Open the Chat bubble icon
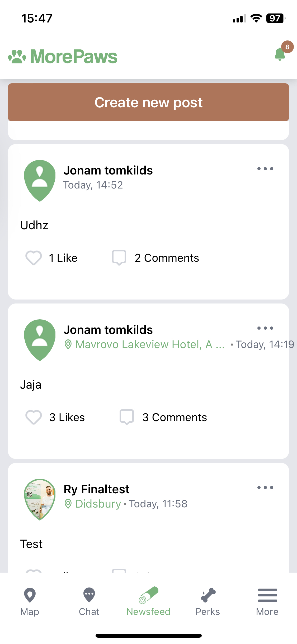 point(89,595)
